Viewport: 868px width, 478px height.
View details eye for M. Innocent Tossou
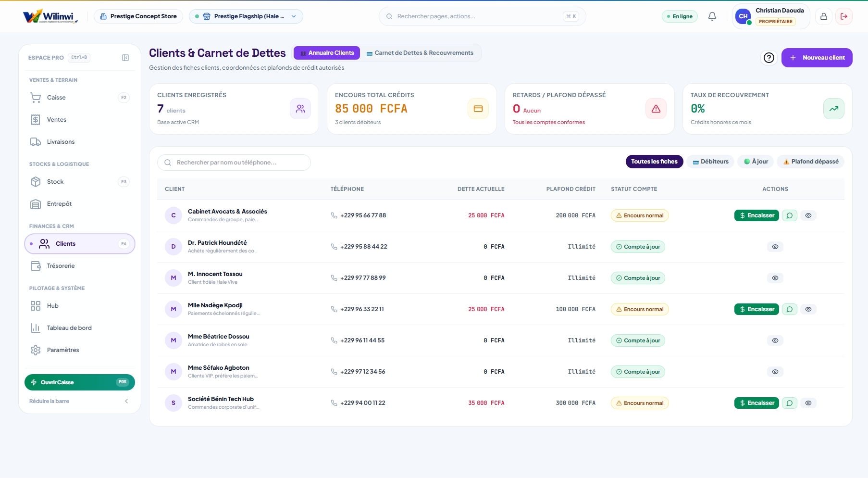tap(775, 278)
